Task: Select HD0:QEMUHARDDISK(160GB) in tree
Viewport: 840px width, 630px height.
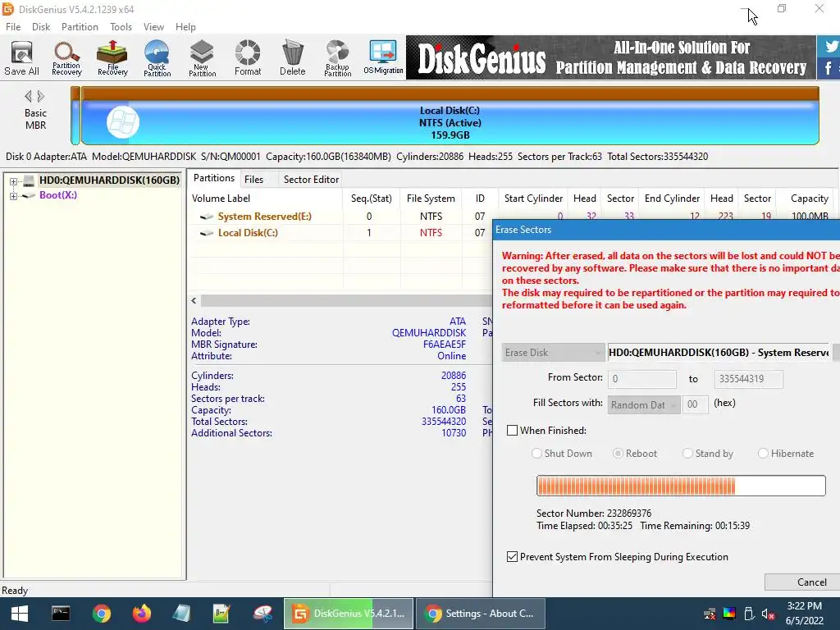Action: tap(109, 180)
